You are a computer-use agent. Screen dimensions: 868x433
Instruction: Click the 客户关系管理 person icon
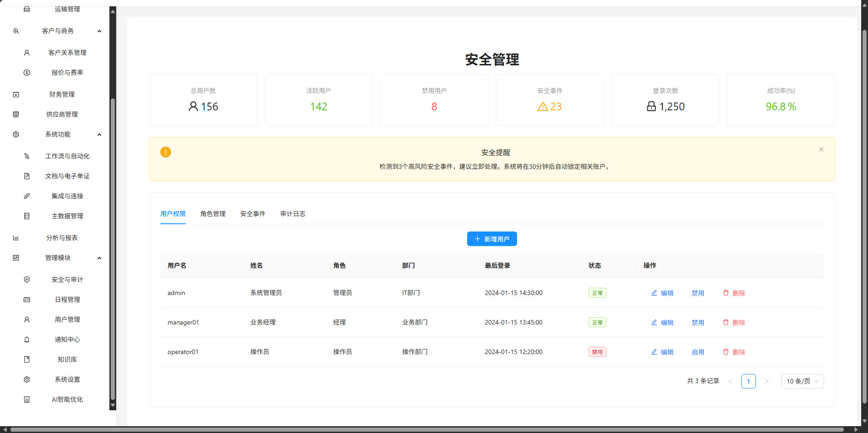coord(27,52)
